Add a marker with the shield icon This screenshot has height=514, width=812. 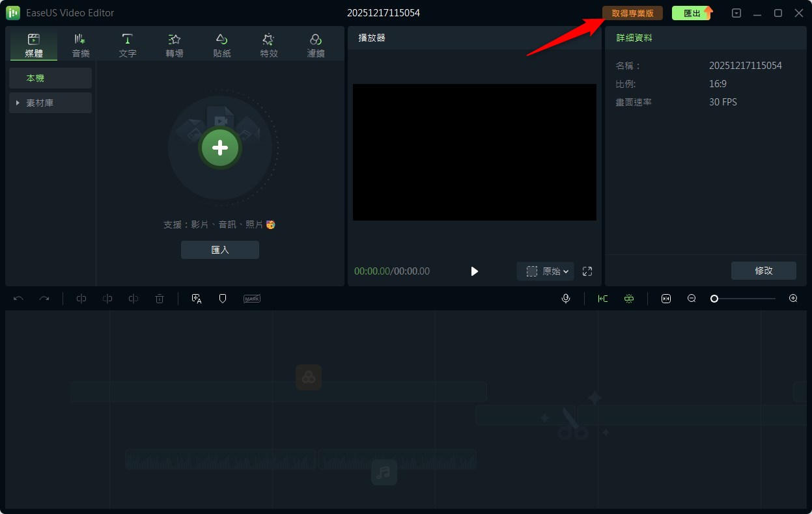(223, 299)
